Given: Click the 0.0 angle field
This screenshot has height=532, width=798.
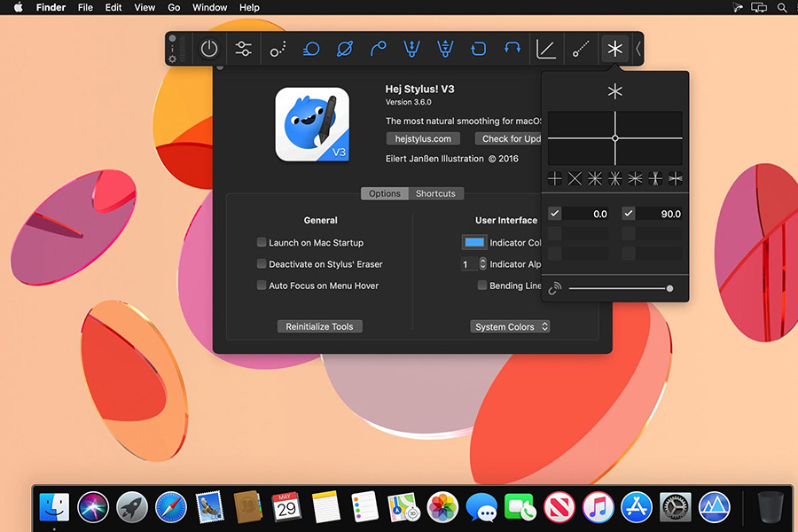Looking at the screenshot, I should pos(586,214).
